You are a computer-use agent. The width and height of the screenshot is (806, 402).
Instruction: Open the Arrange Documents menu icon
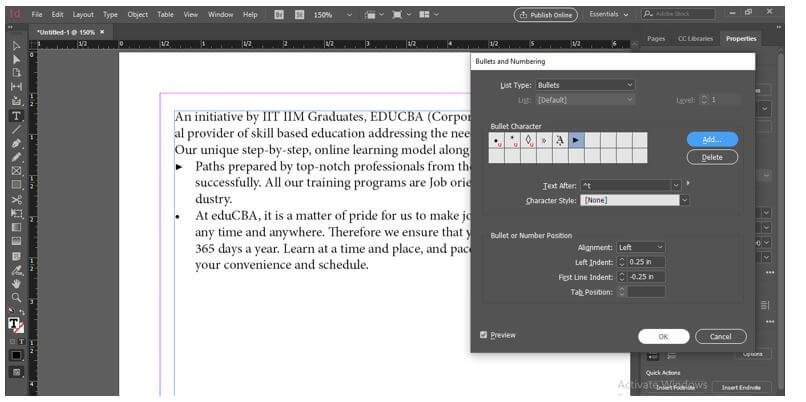click(x=429, y=15)
